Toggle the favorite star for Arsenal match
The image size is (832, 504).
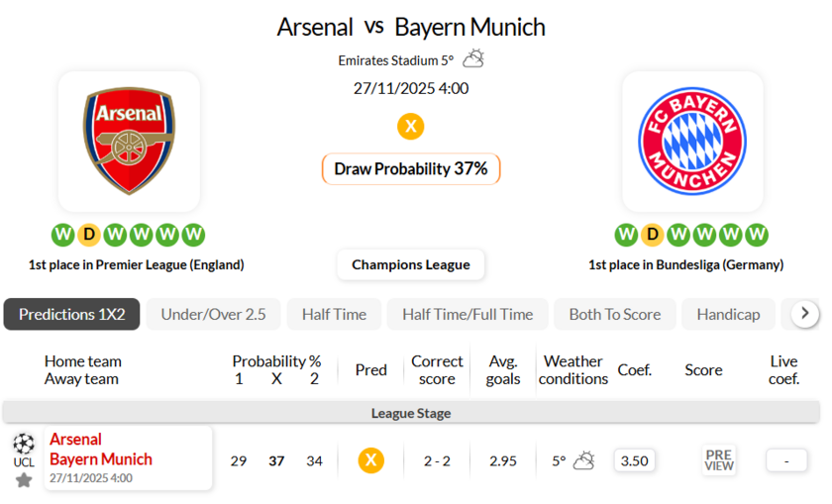(24, 479)
